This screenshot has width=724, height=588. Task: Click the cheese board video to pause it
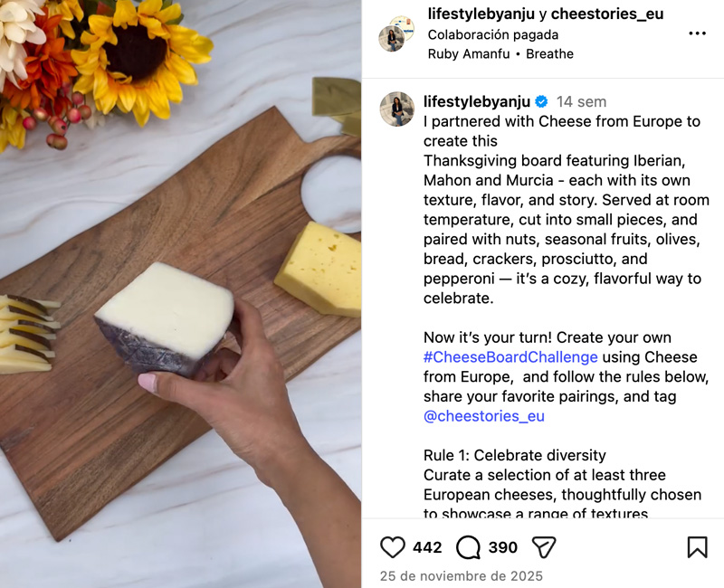[180, 294]
